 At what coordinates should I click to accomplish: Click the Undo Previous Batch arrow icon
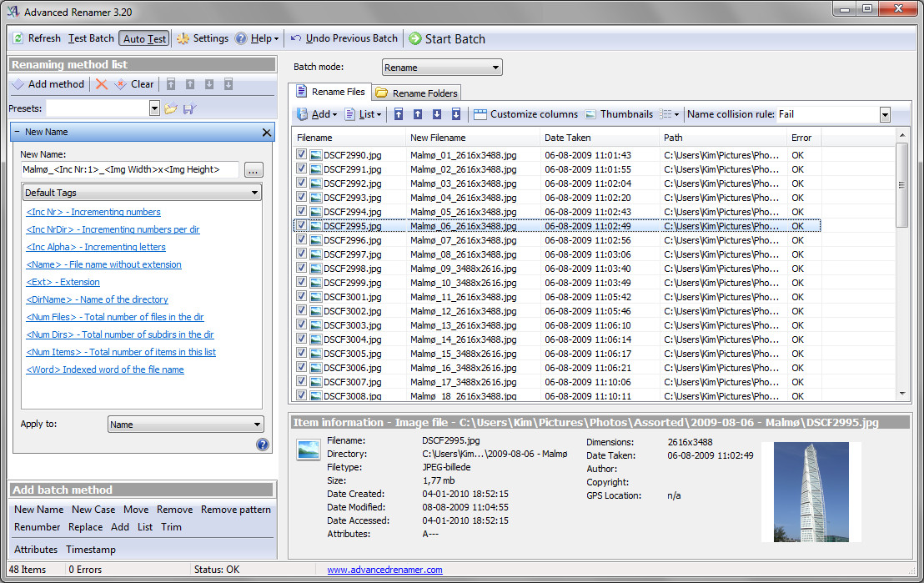296,38
